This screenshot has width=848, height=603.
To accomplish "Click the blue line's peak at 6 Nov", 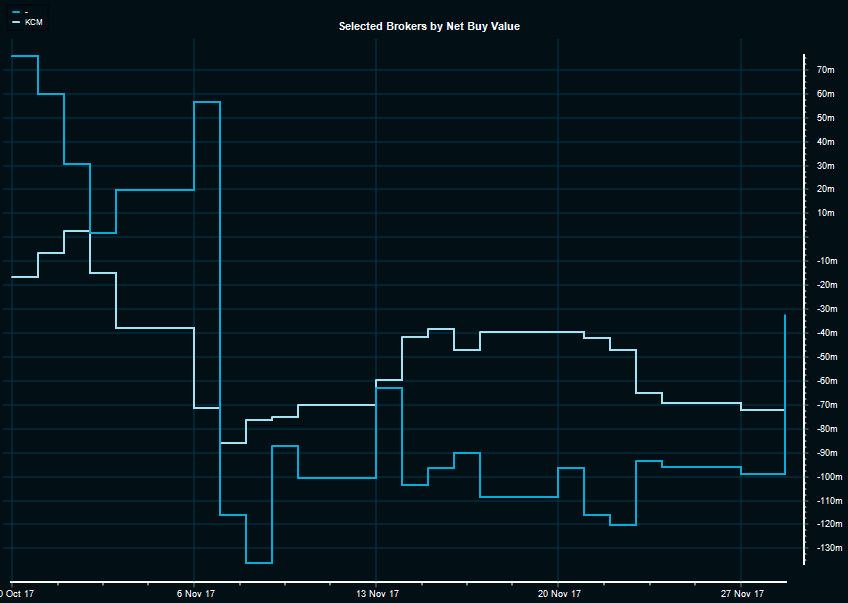I will click(x=207, y=102).
